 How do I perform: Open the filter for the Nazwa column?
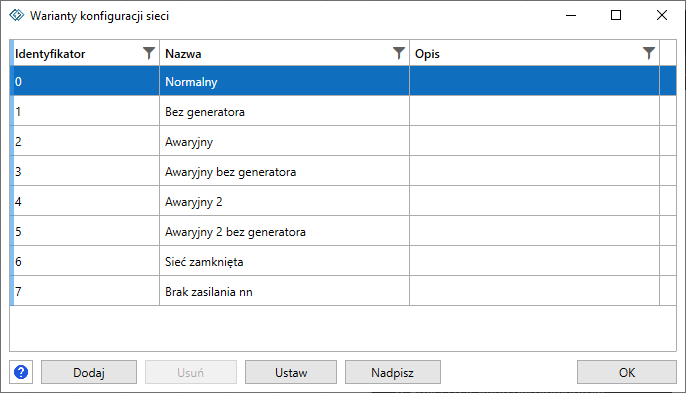pos(399,53)
